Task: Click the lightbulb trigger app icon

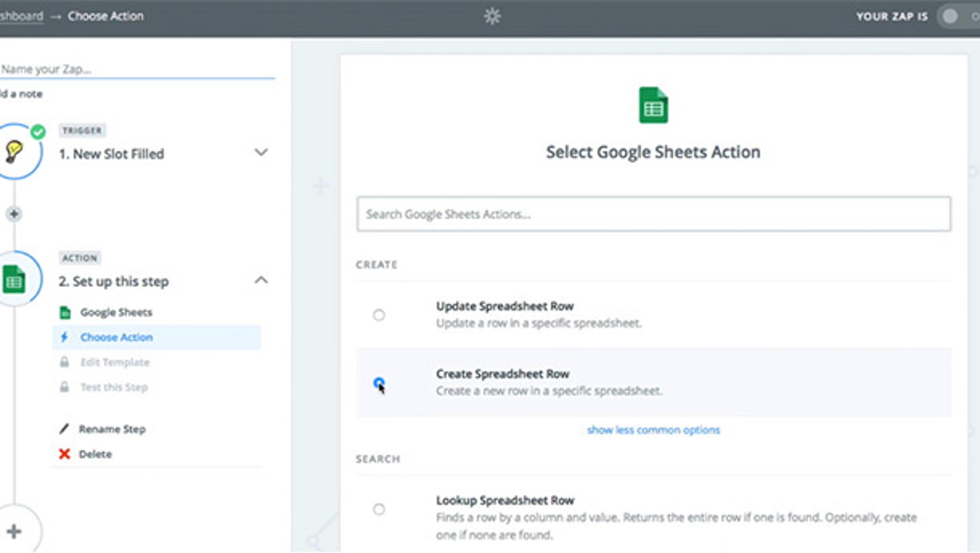Action: [15, 151]
